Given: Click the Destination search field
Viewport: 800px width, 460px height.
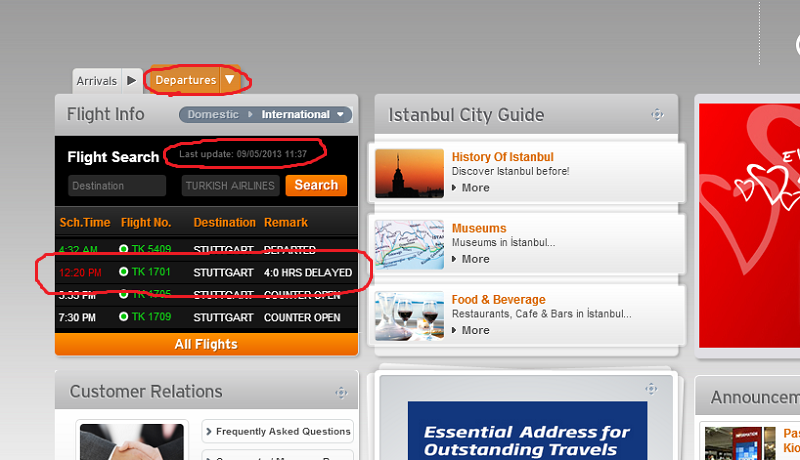Looking at the screenshot, I should (117, 185).
